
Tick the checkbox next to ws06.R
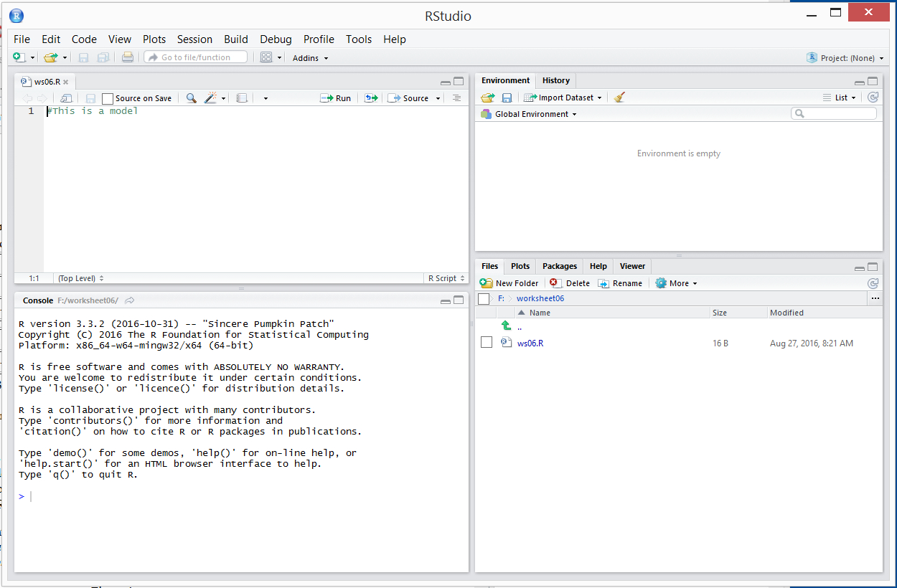click(487, 343)
